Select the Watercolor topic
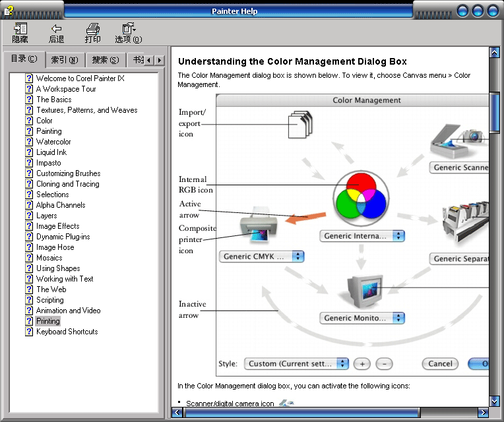The width and height of the screenshot is (504, 422). 53,142
